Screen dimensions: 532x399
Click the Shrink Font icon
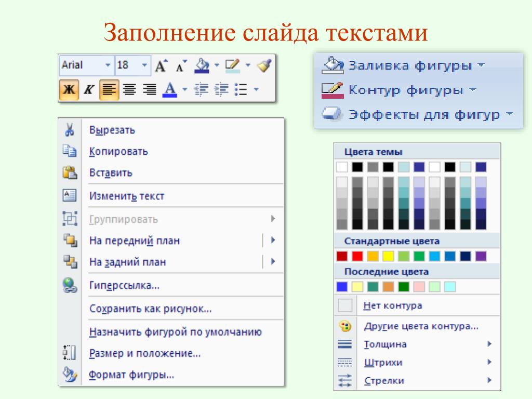point(181,66)
